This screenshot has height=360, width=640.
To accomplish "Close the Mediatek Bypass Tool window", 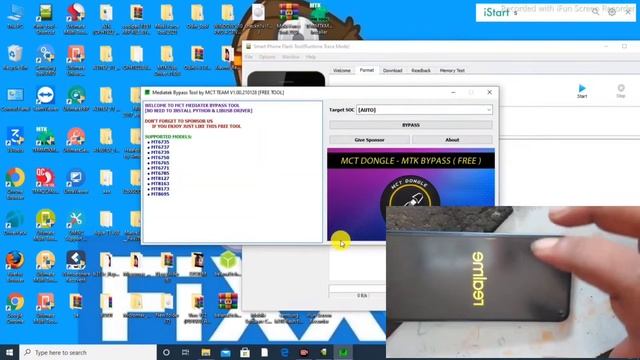I will [489, 92].
